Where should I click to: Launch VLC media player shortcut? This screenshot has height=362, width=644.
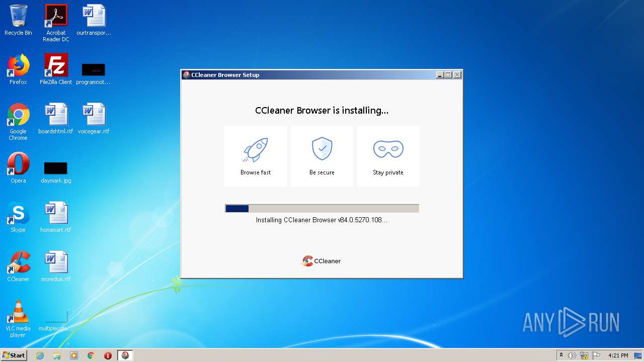click(x=18, y=319)
